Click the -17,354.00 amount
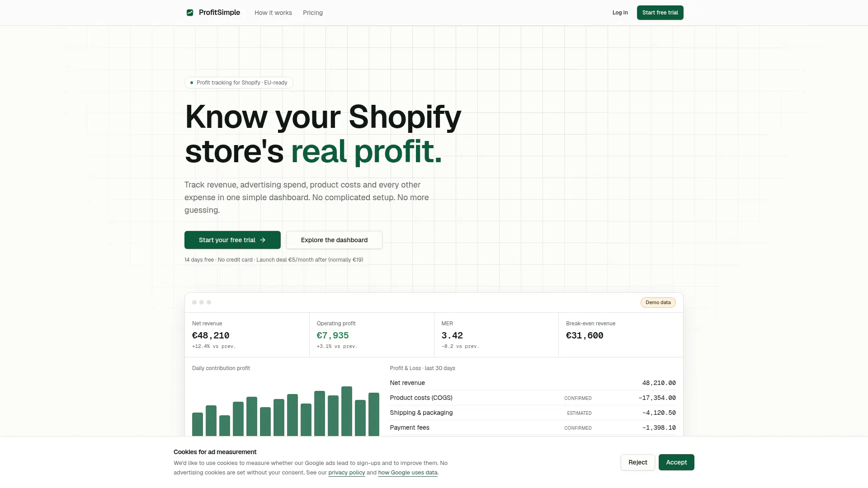Image resolution: width=868 pixels, height=488 pixels. (657, 398)
